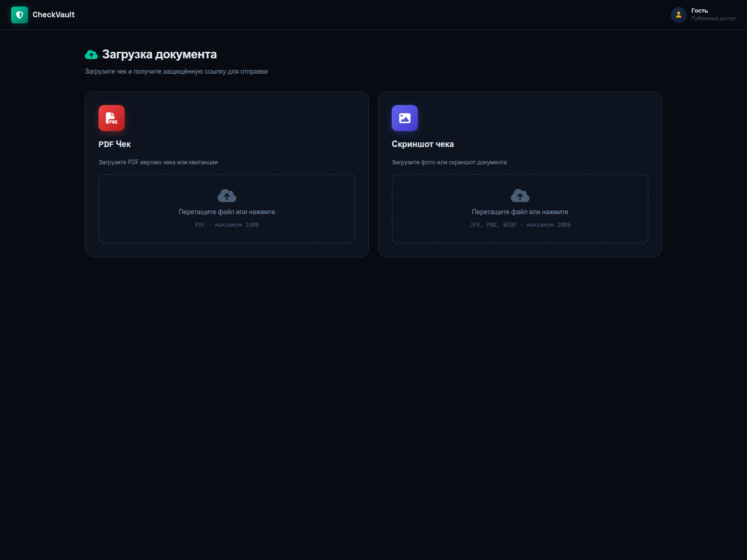Click the CheckVault shield logo icon
Screen dimensions: 747x560
[20, 15]
